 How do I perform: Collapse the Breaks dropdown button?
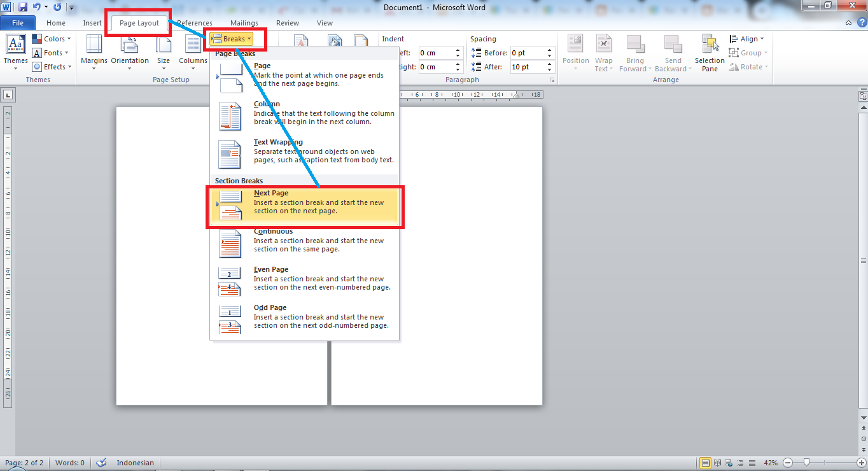click(x=232, y=39)
